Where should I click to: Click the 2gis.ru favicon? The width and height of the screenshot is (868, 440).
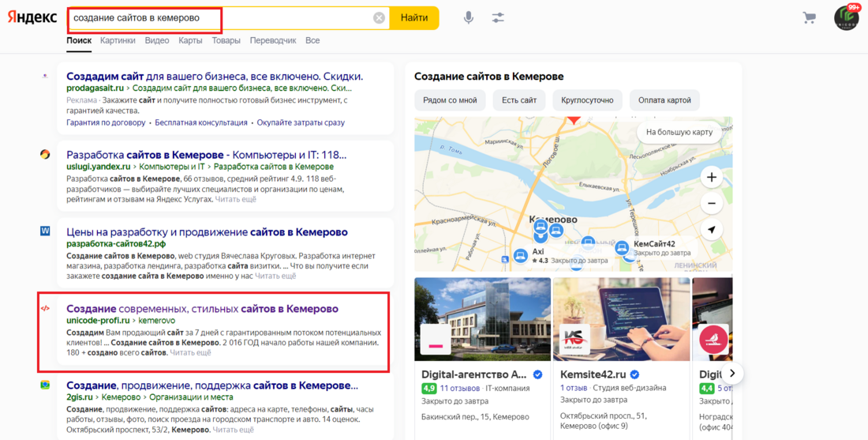(x=45, y=385)
